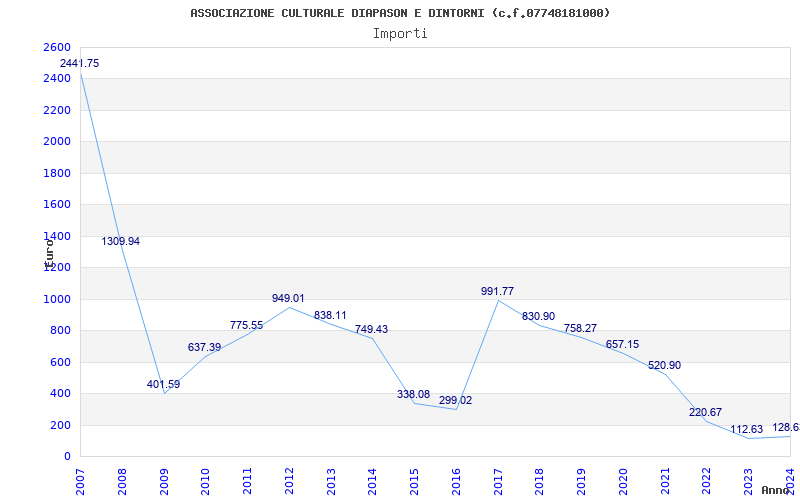Click the y-axis value 1800
Image resolution: width=800 pixels, height=500 pixels.
57,173
